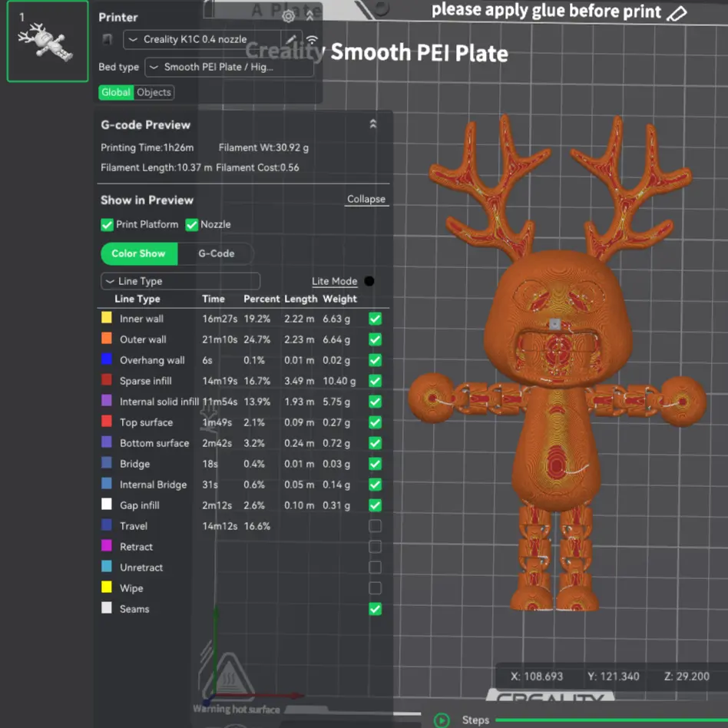Click the Collapse link

pos(366,199)
